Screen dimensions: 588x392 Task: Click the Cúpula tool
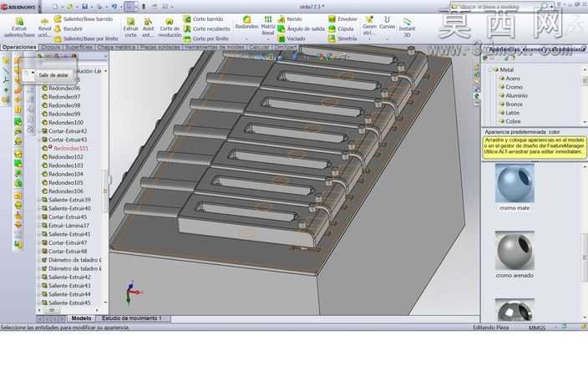[x=341, y=28]
